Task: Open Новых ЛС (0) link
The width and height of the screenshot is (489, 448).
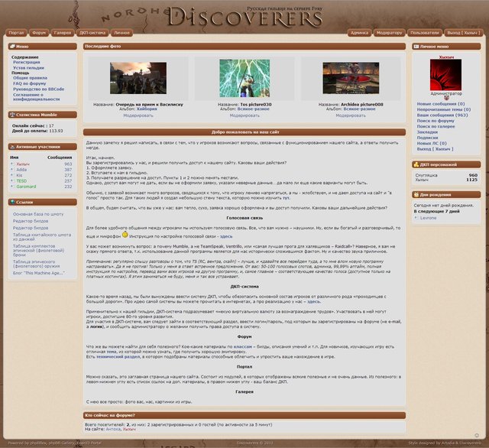Action: tap(432, 143)
